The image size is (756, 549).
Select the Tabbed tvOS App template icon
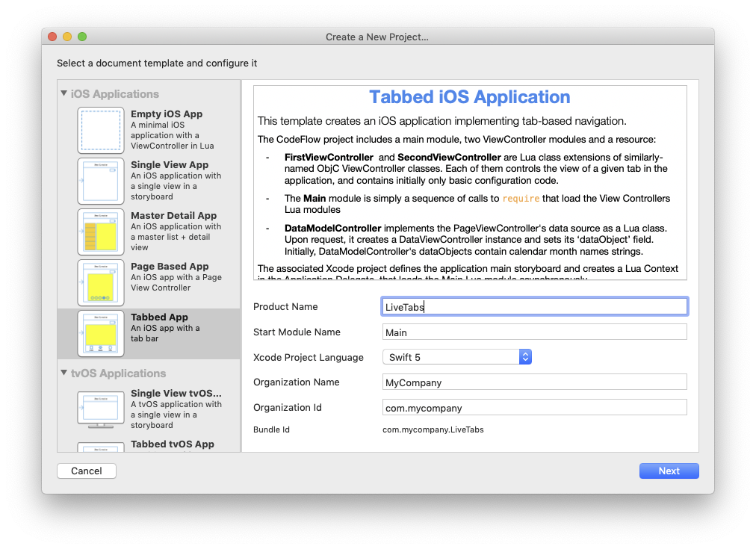(x=101, y=447)
